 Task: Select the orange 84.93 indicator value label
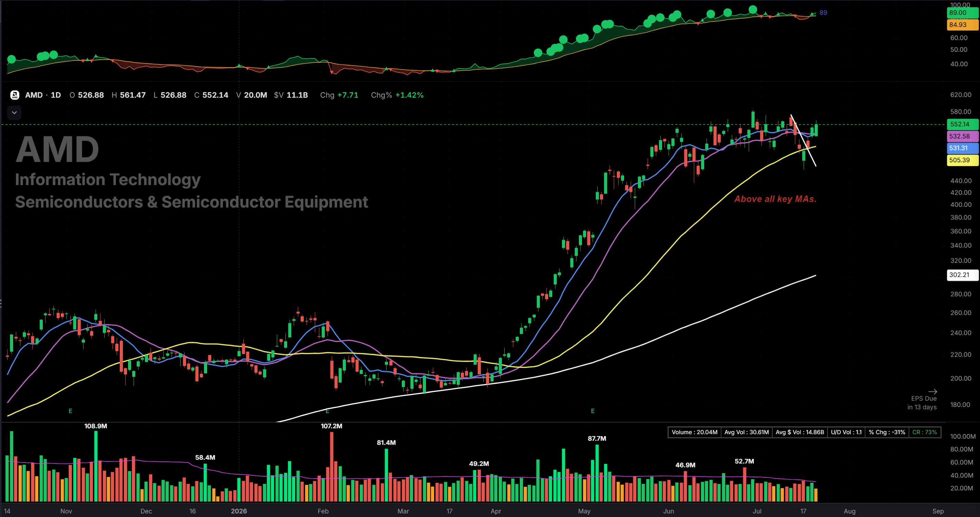click(962, 25)
